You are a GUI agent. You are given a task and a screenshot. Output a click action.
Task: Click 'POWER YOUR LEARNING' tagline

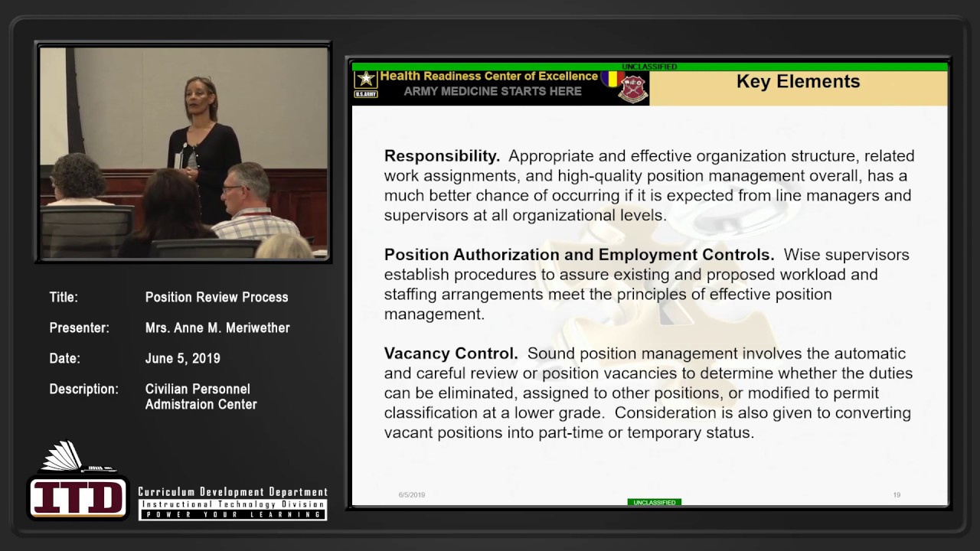[233, 515]
